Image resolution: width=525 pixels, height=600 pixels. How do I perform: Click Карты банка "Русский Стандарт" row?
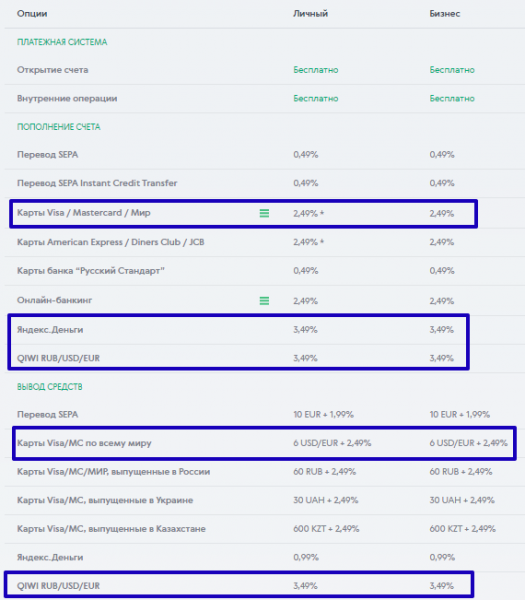(262, 271)
